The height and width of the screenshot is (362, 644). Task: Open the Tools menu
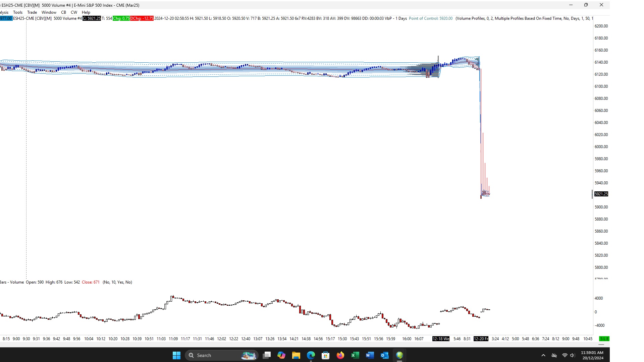(18, 12)
